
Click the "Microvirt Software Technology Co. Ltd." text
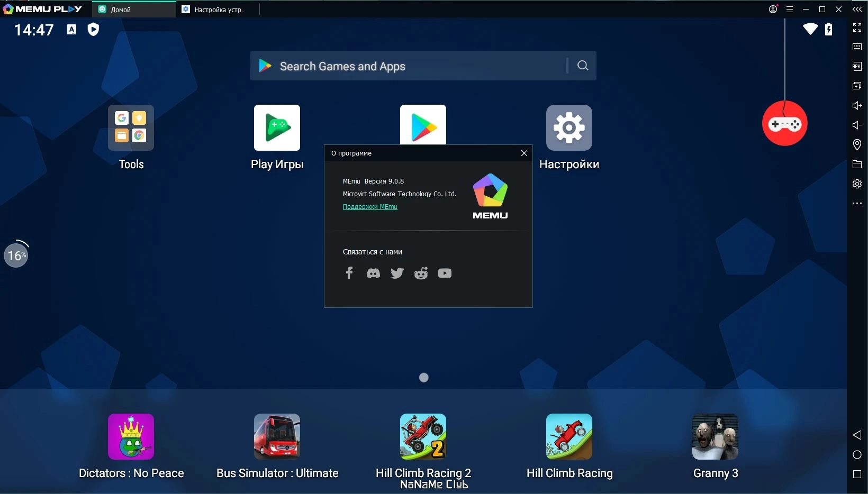coord(400,194)
